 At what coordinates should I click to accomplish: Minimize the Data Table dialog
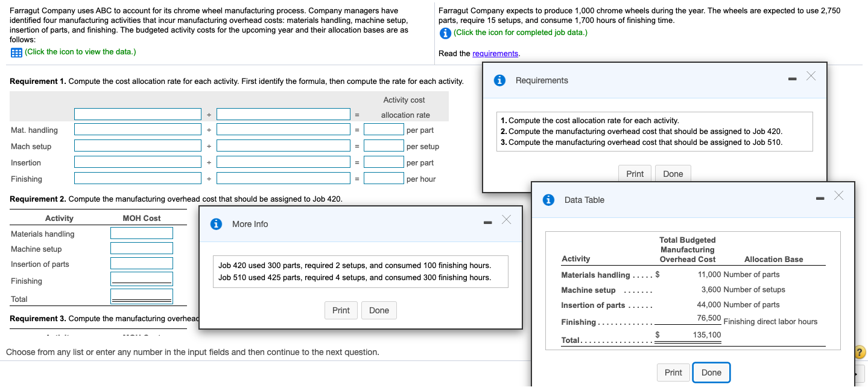tap(821, 197)
